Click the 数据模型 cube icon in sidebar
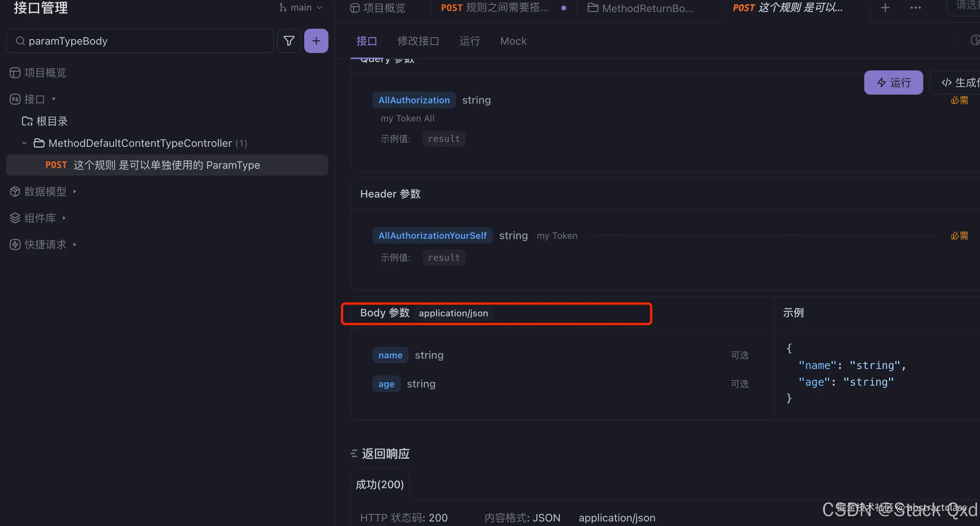Image resolution: width=980 pixels, height=526 pixels. (x=15, y=191)
